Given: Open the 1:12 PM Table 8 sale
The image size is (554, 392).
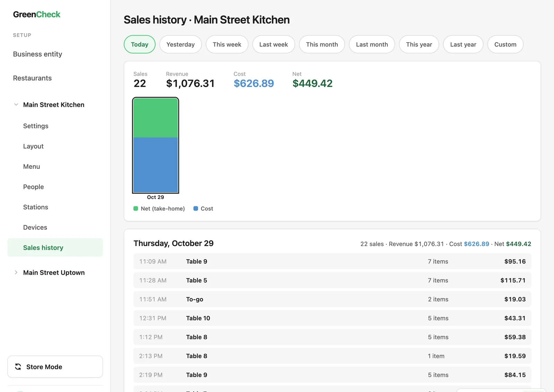Looking at the screenshot, I should (x=332, y=337).
